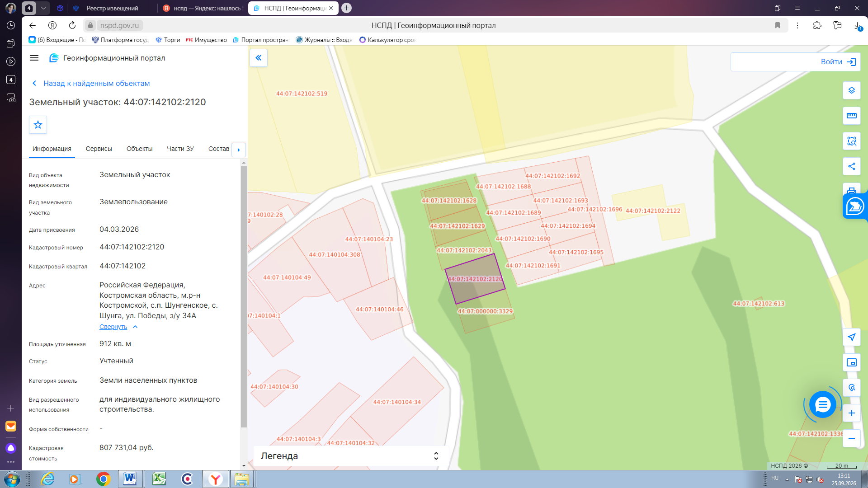Screen dimensions: 868x488
Task: Open Windows Start menu
Action: click(12, 479)
